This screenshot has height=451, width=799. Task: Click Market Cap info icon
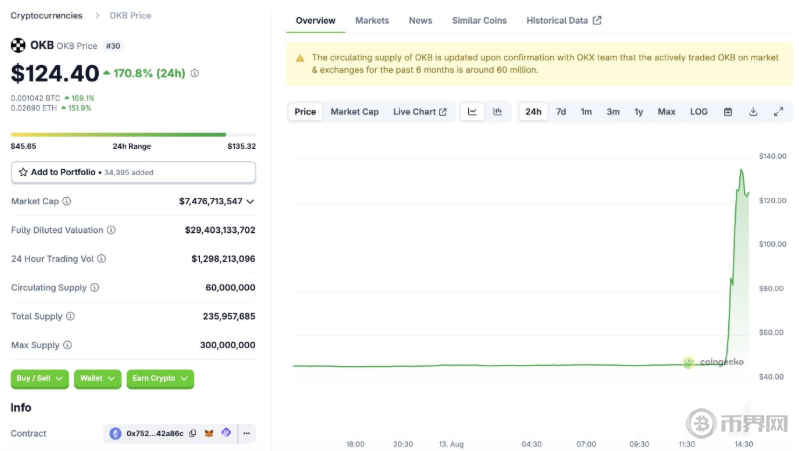click(x=67, y=202)
